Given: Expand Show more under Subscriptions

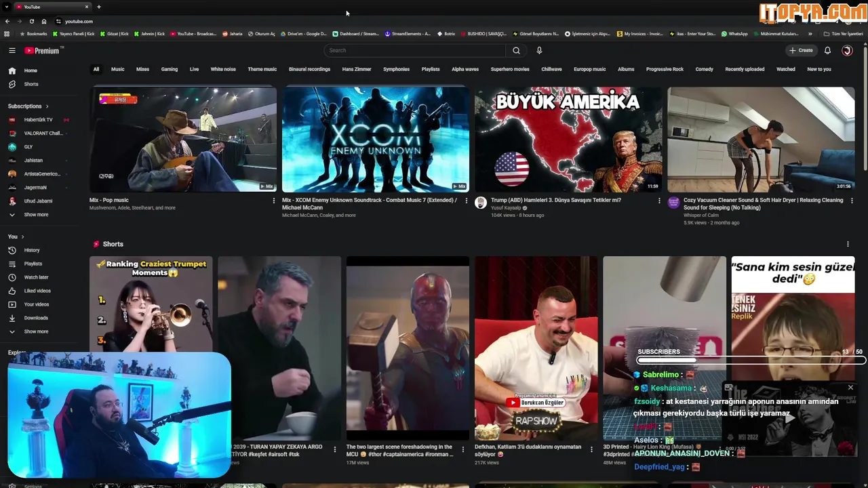Looking at the screenshot, I should click(36, 214).
